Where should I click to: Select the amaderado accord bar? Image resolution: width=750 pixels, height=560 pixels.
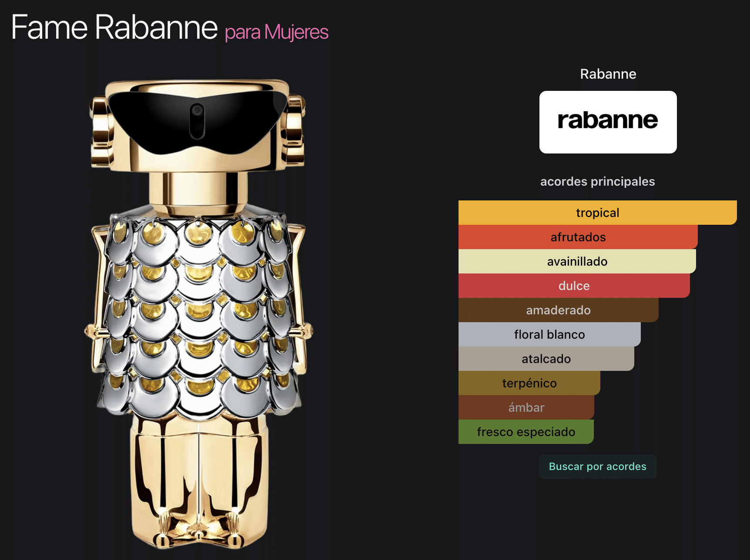click(x=558, y=310)
